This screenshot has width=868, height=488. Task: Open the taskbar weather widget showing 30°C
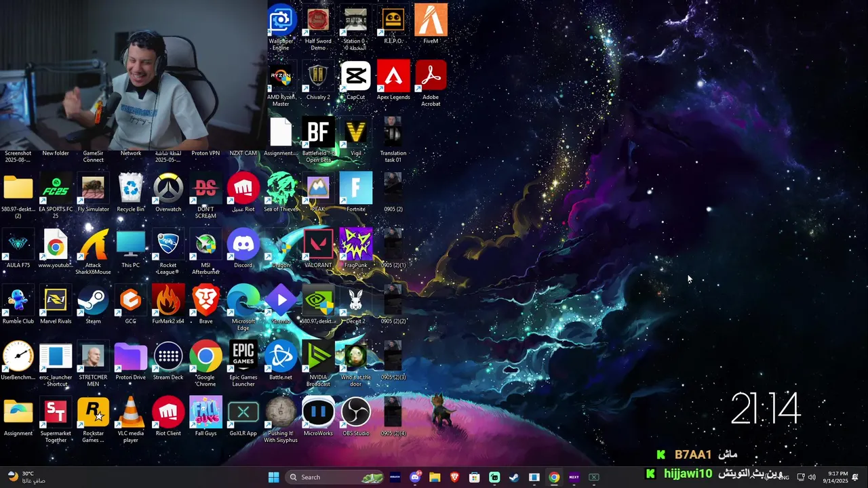pos(26,477)
